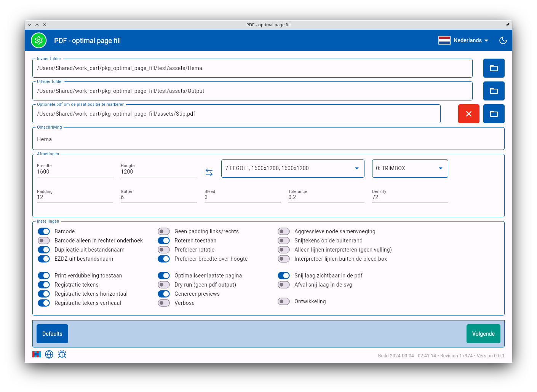This screenshot has width=537, height=392.
Task: Swap Breedte and Hoogte values
Action: click(209, 172)
